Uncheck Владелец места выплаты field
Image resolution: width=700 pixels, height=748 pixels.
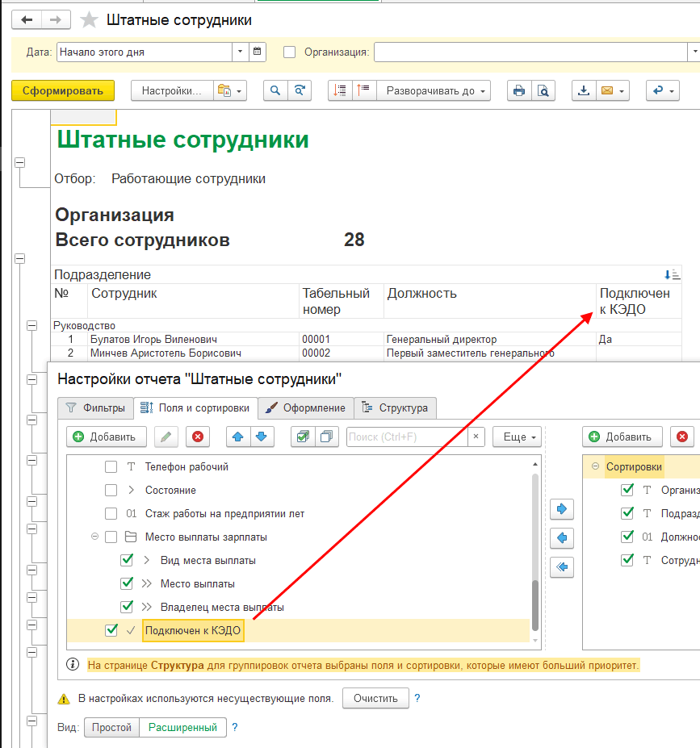click(127, 606)
